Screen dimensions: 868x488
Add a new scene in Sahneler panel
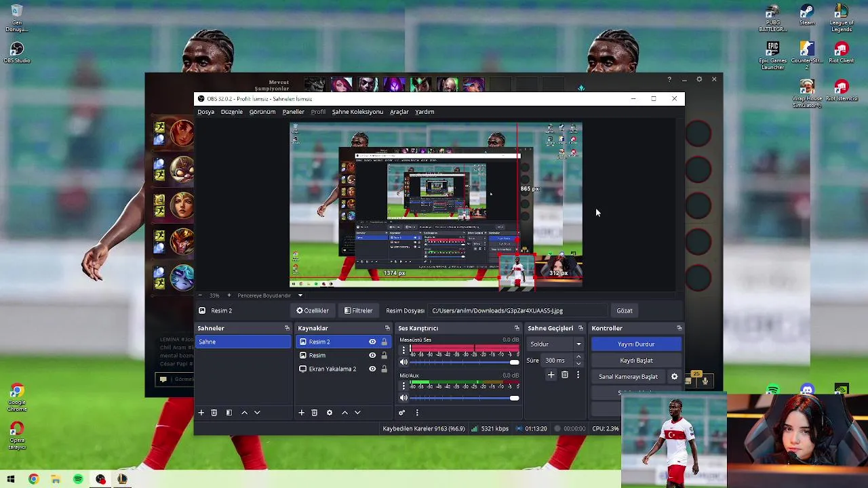pos(201,412)
